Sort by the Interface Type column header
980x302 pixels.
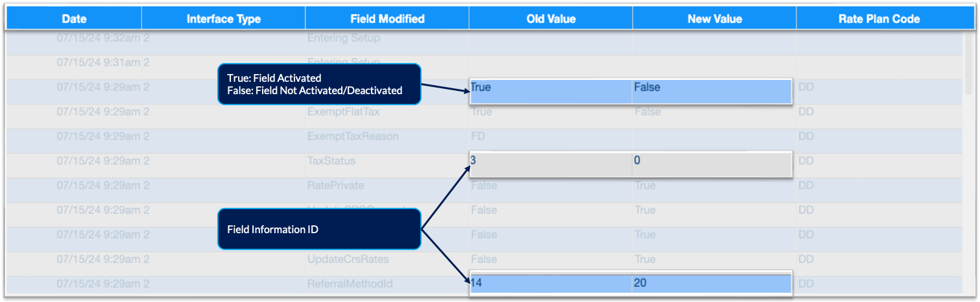coord(224,19)
